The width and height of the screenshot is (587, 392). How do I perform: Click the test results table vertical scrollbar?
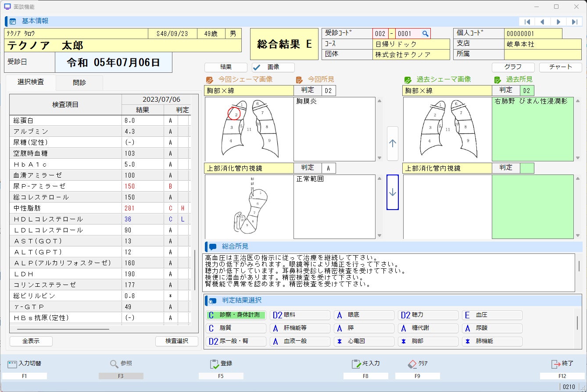(196, 270)
